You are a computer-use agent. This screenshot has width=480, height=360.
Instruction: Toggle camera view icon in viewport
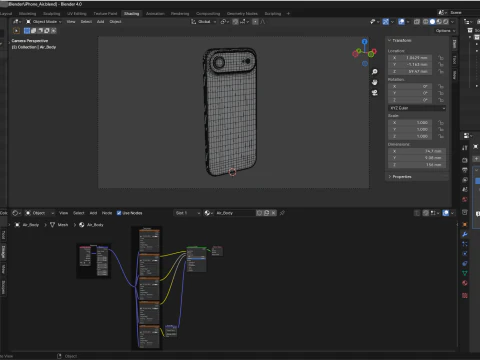[375, 93]
